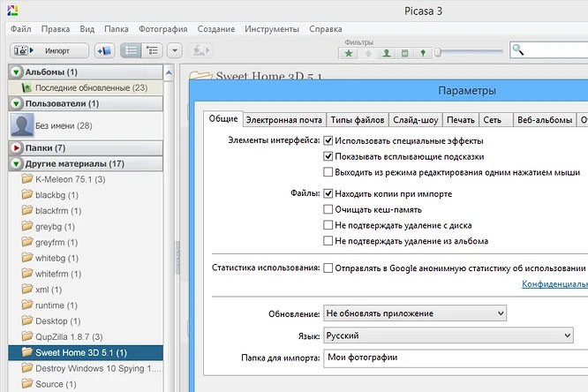Filter to show only movies
Viewport: 588px width, 392px height.
pyautogui.click(x=404, y=54)
